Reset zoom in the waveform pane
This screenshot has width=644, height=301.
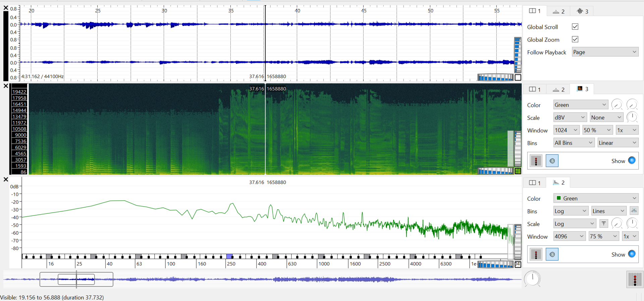(518, 77)
